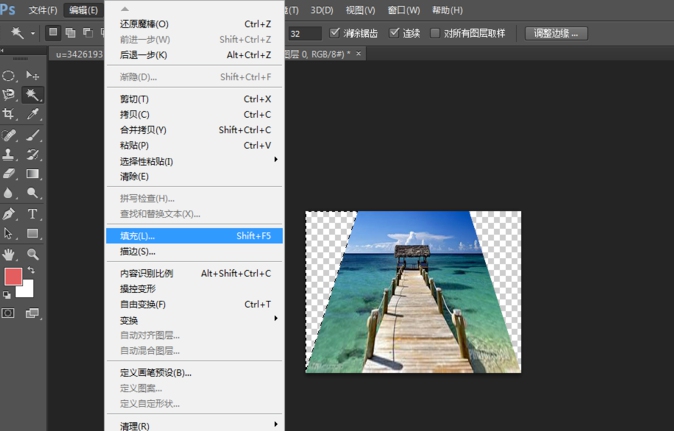Choose 内容识别比例 menu entry
The height and width of the screenshot is (431, 674).
(x=194, y=273)
